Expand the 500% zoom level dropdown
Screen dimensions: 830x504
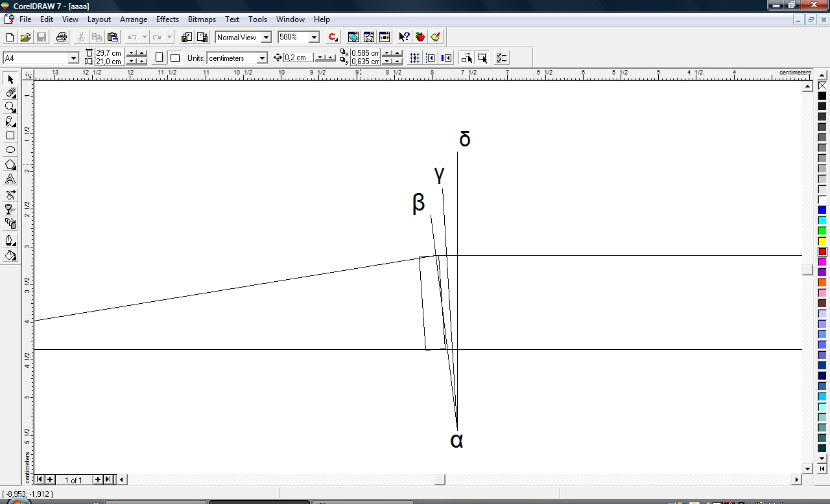(314, 38)
